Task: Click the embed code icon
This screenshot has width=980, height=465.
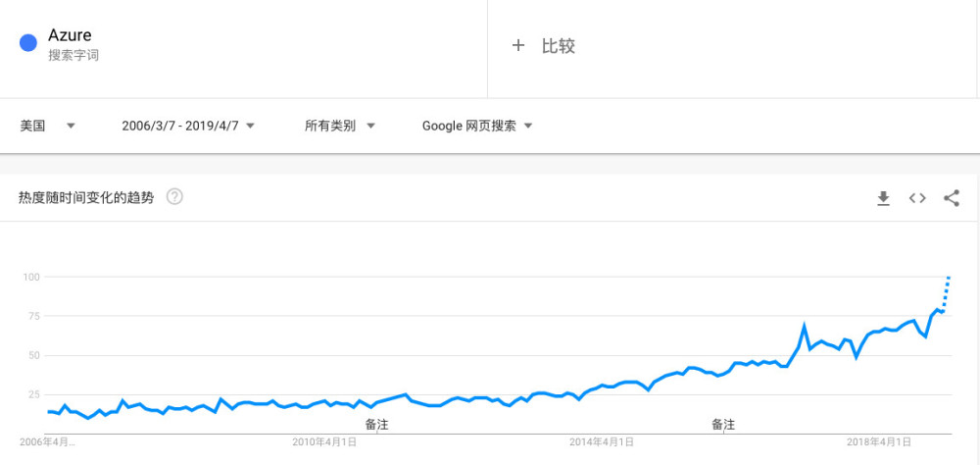Action: pos(917,198)
